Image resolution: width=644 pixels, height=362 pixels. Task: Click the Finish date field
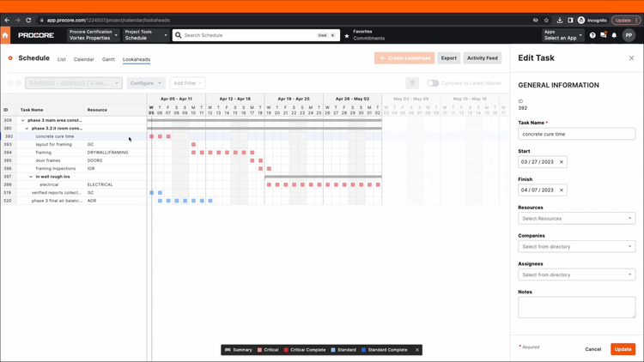[542, 190]
